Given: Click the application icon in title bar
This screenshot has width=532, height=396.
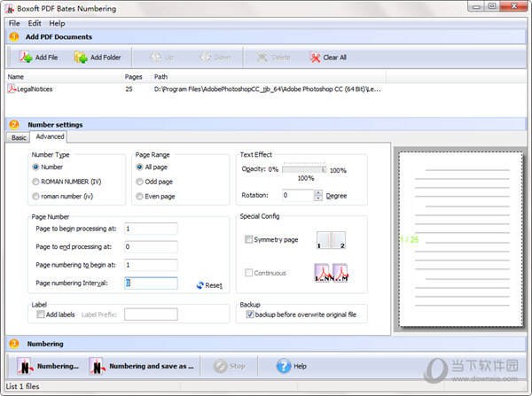Looking at the screenshot, I should (10, 9).
